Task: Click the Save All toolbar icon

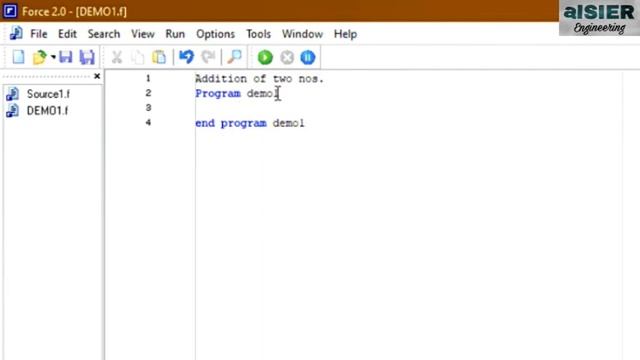Action: click(87, 57)
